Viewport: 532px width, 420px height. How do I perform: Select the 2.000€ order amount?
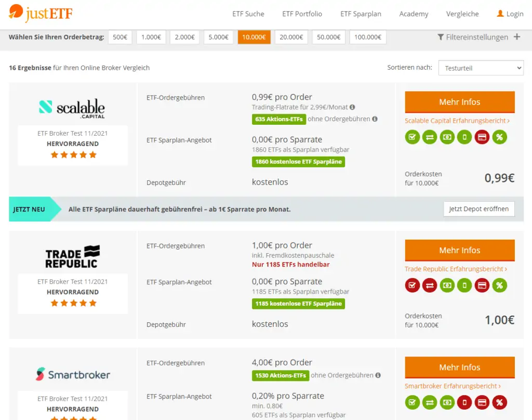pyautogui.click(x=184, y=37)
